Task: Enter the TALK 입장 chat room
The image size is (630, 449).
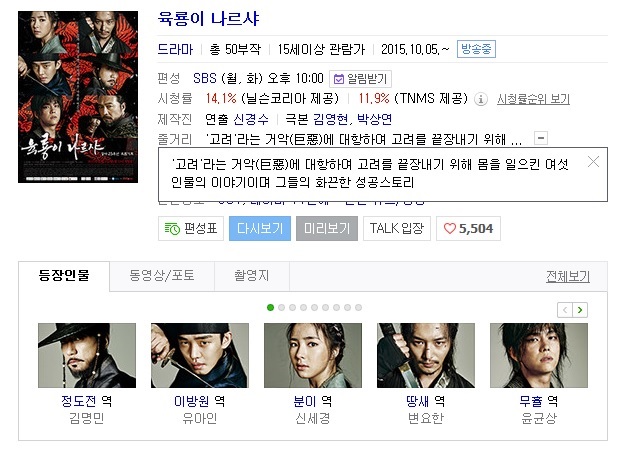Action: (x=397, y=229)
